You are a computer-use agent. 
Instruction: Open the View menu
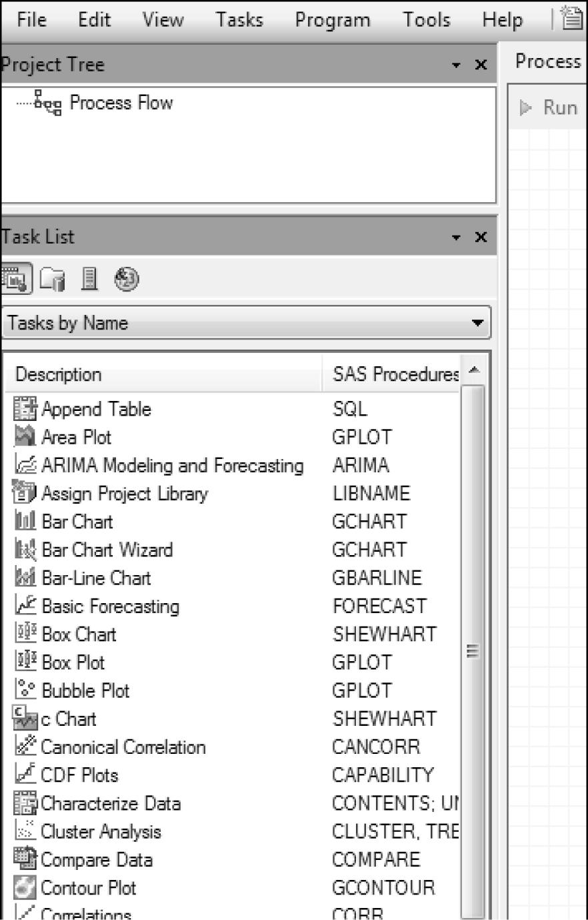click(x=163, y=20)
